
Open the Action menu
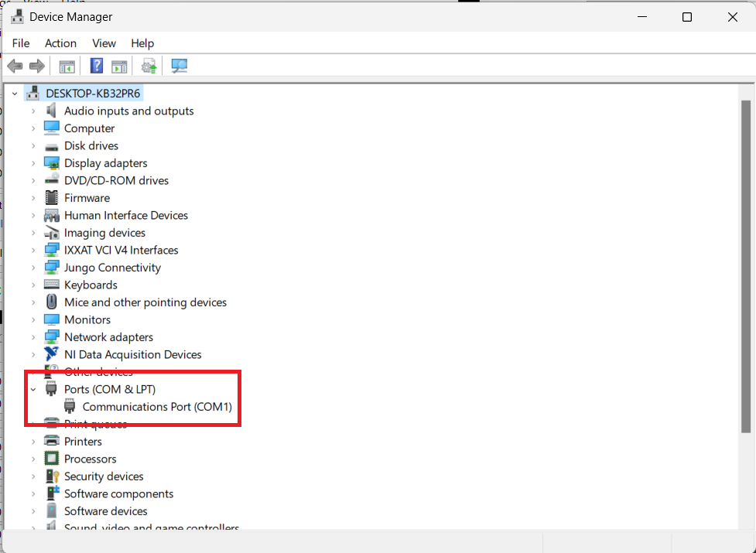click(x=60, y=43)
